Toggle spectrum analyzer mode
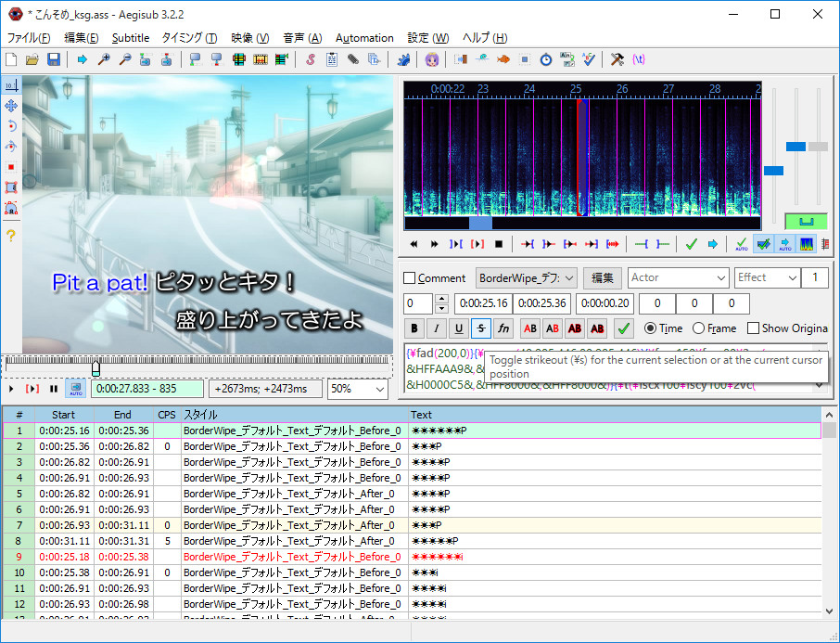 [807, 244]
